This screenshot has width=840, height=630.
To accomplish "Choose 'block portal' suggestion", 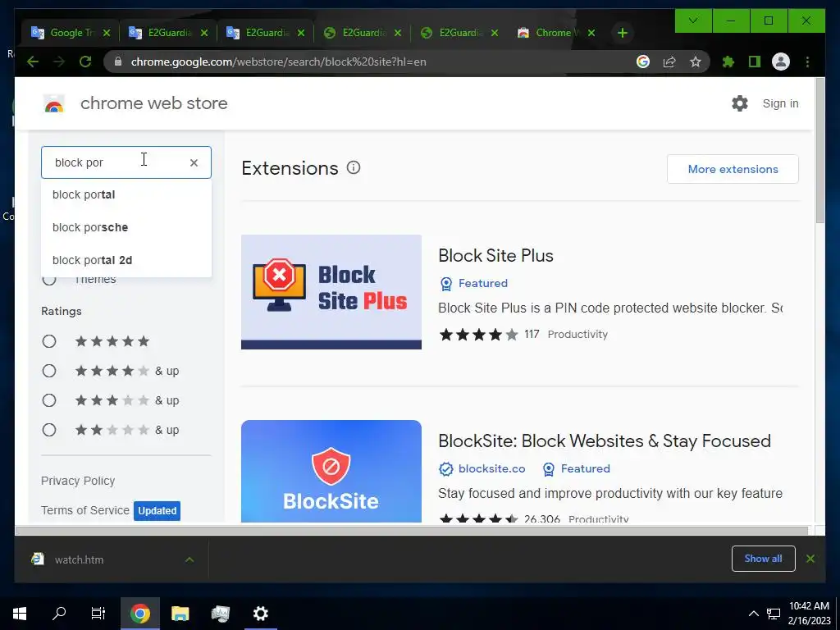I will [126, 194].
